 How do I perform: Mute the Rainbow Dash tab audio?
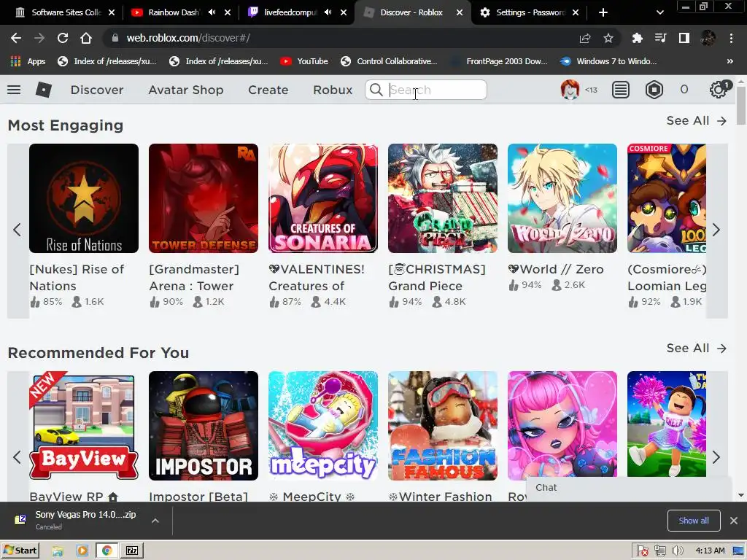[x=212, y=12]
